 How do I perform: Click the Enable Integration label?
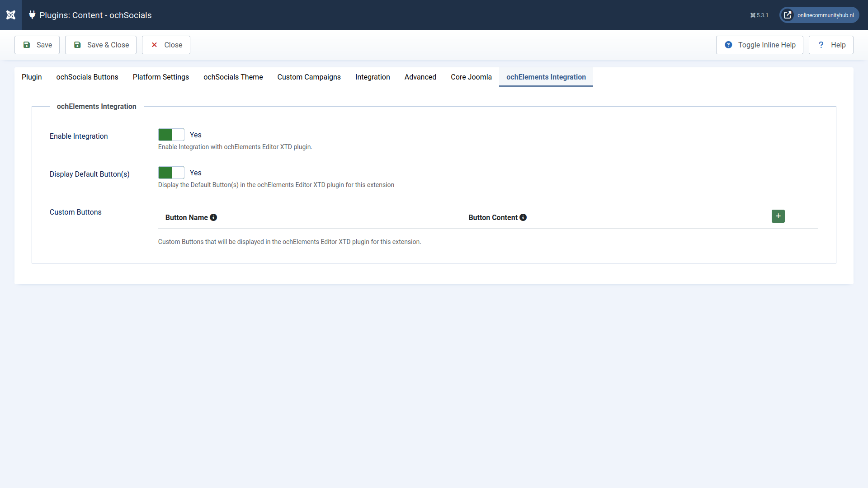[x=79, y=136]
